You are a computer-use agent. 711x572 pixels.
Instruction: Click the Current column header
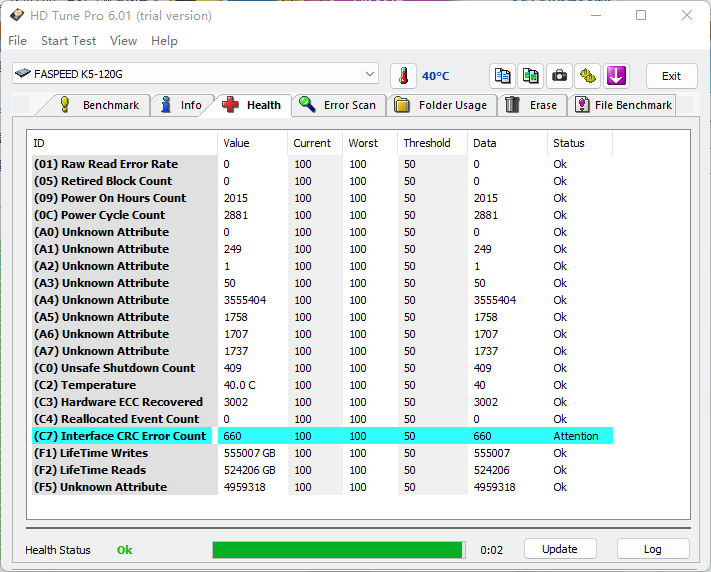[315, 143]
